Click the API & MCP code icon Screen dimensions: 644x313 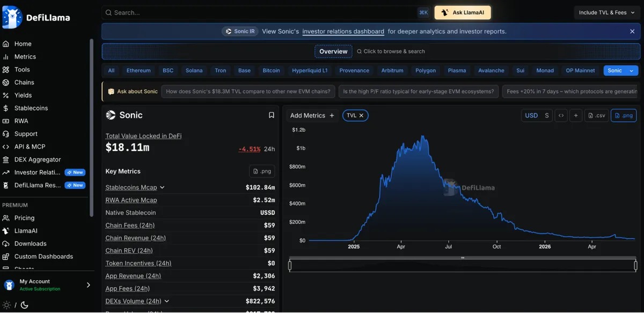pyautogui.click(x=6, y=147)
